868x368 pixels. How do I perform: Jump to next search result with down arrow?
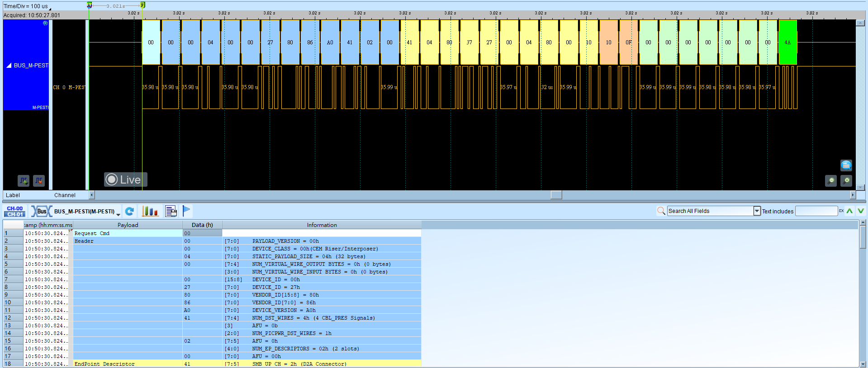(x=860, y=211)
